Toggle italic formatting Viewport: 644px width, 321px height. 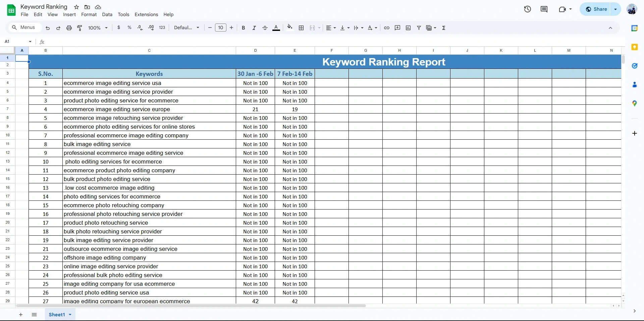(254, 28)
